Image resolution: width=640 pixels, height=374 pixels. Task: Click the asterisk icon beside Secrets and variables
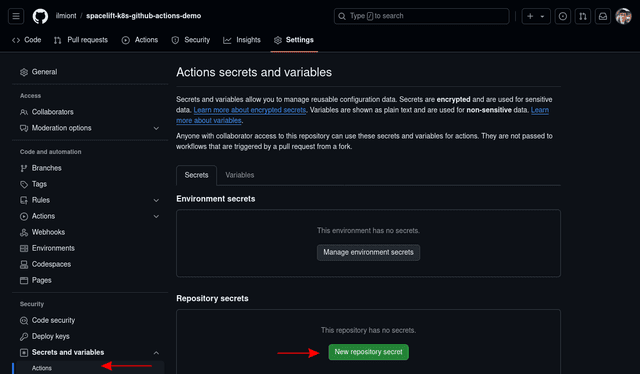click(x=24, y=352)
